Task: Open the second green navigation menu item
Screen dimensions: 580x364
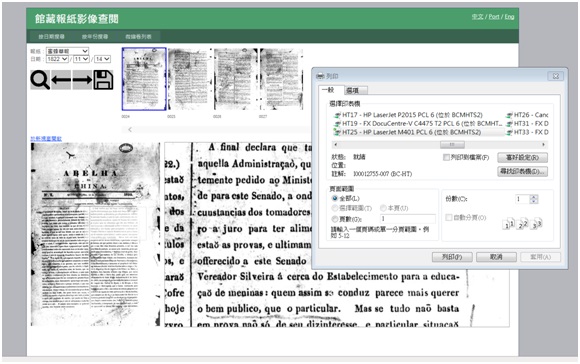Action: point(95,37)
